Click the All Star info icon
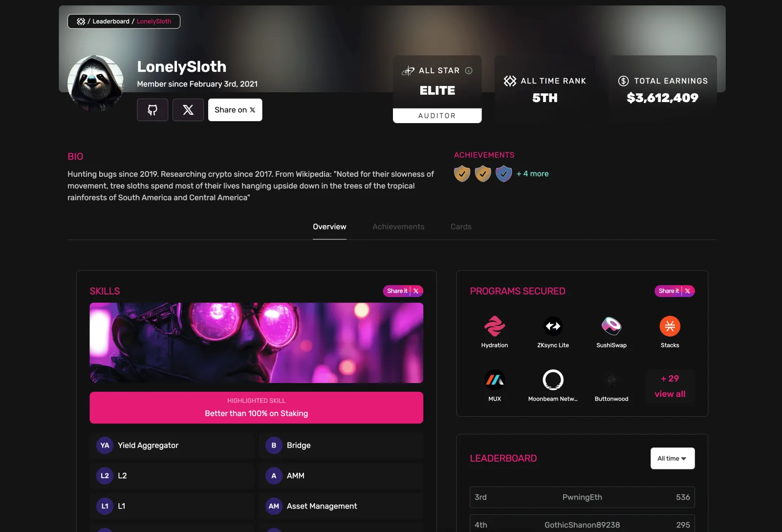The height and width of the screenshot is (532, 782). [469, 70]
